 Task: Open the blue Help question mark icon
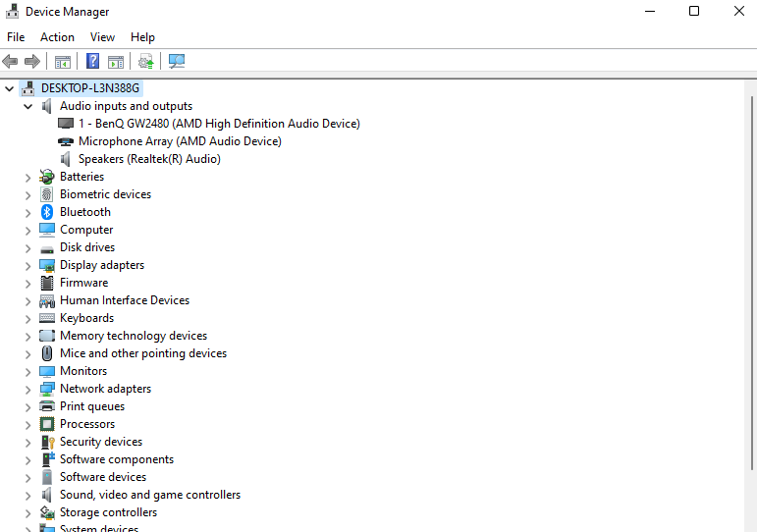point(92,61)
